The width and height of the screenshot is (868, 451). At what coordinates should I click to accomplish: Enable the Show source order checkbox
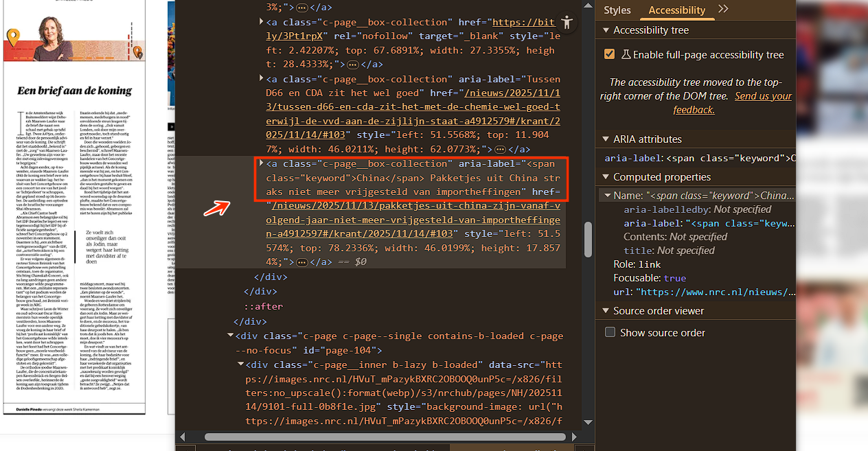tap(610, 332)
